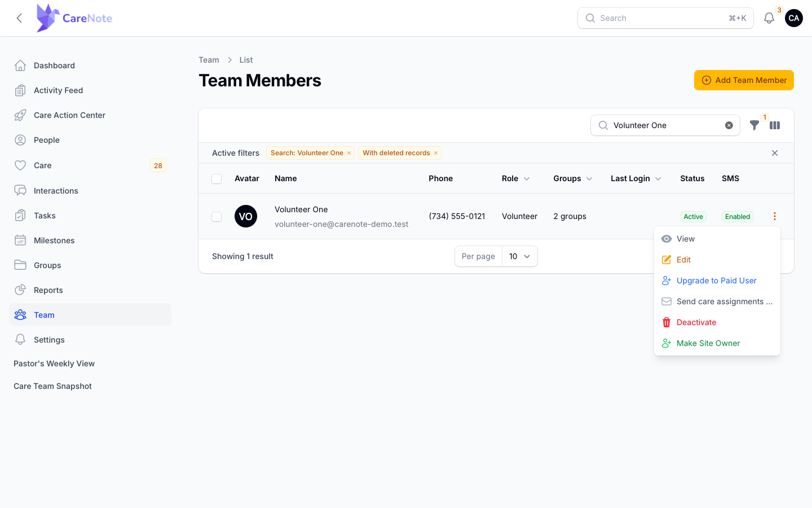Open Reports from the sidebar
This screenshot has width=812, height=508.
click(90, 290)
